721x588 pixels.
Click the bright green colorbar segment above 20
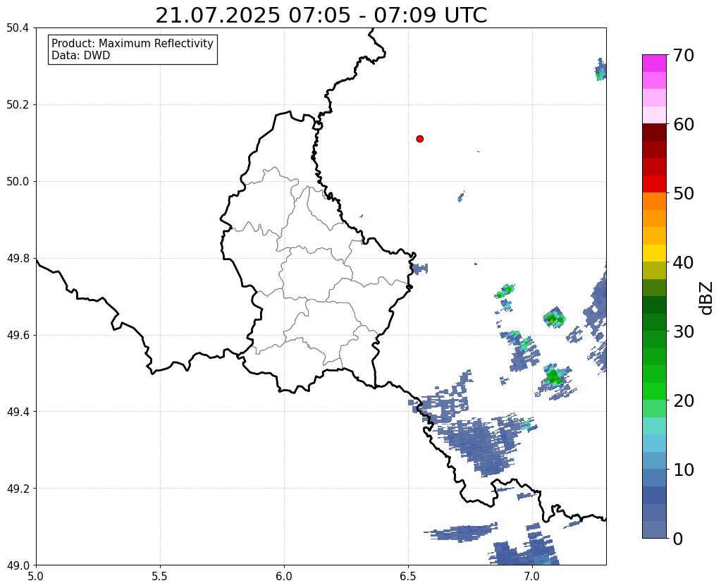point(654,391)
